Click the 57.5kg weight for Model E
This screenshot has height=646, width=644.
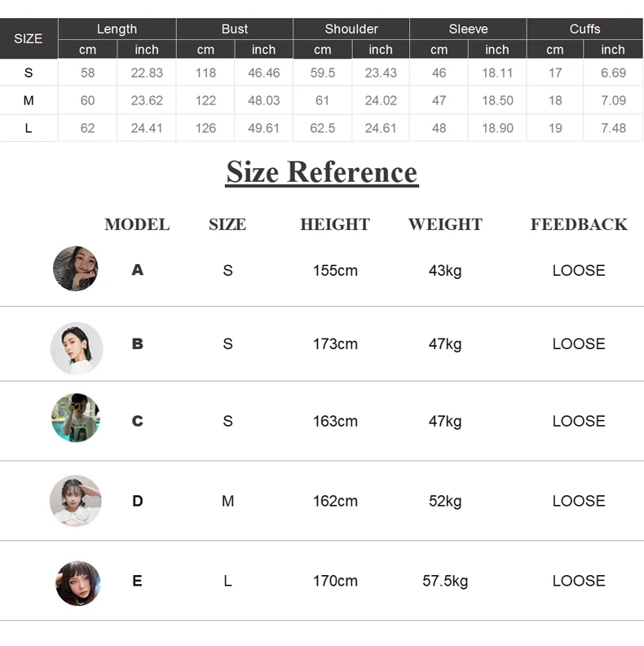coord(445,581)
